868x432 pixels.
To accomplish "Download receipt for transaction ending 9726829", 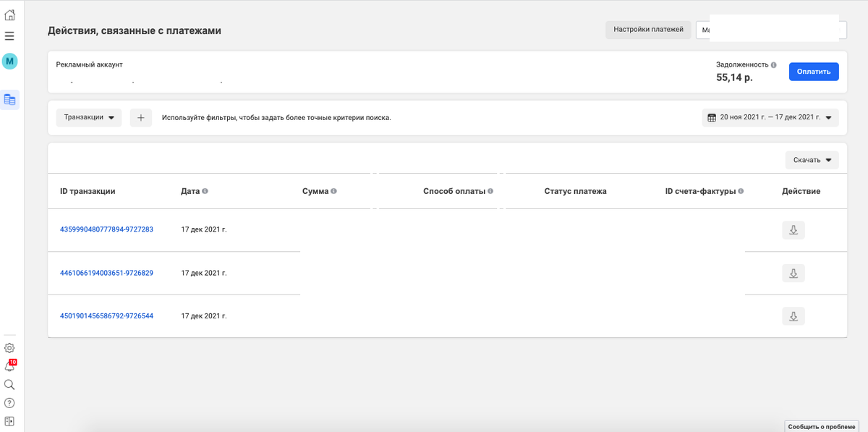I will pyautogui.click(x=793, y=274).
